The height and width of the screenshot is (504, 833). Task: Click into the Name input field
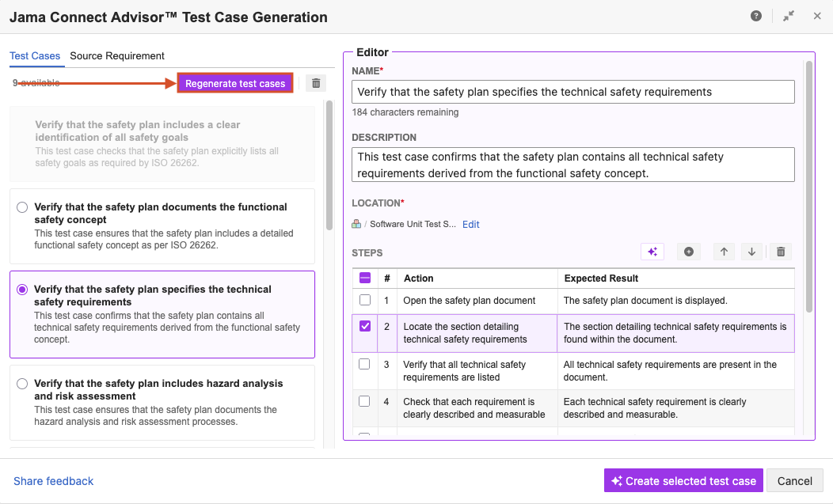573,92
